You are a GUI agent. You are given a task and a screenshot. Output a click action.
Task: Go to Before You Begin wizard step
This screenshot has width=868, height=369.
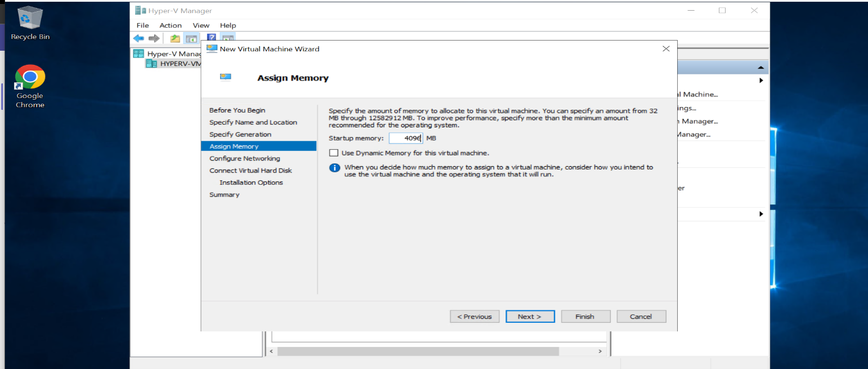237,110
